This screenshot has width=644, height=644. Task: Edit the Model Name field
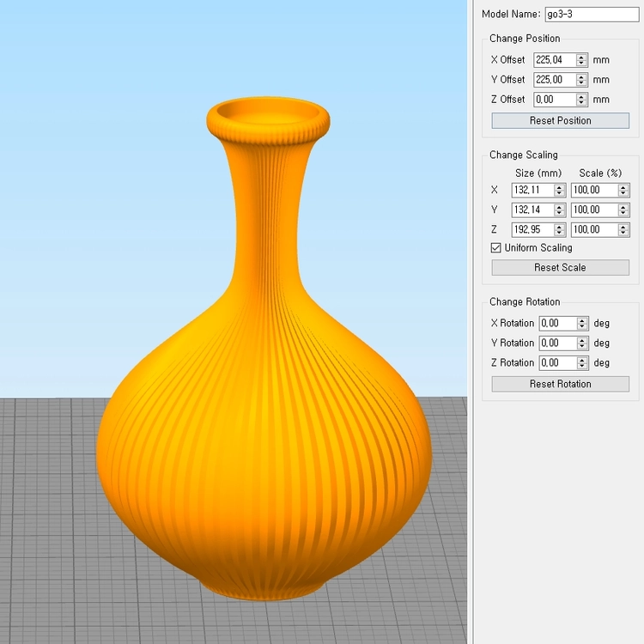click(592, 15)
